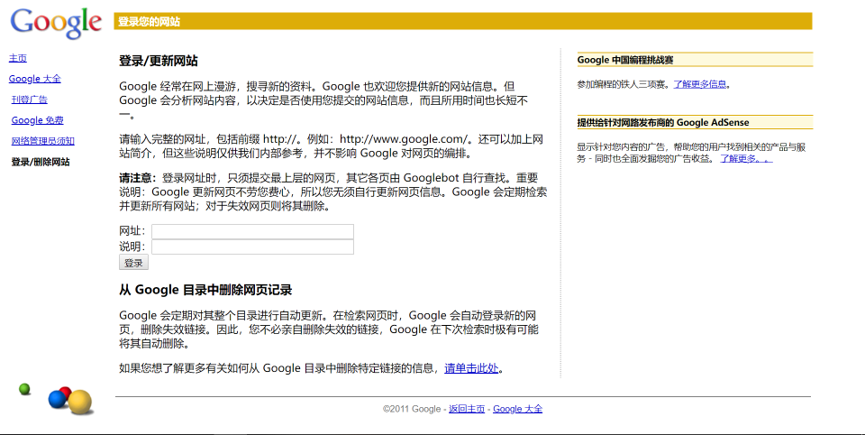Open the 网络管理员须知 sidebar link
865x435 pixels.
pos(43,141)
